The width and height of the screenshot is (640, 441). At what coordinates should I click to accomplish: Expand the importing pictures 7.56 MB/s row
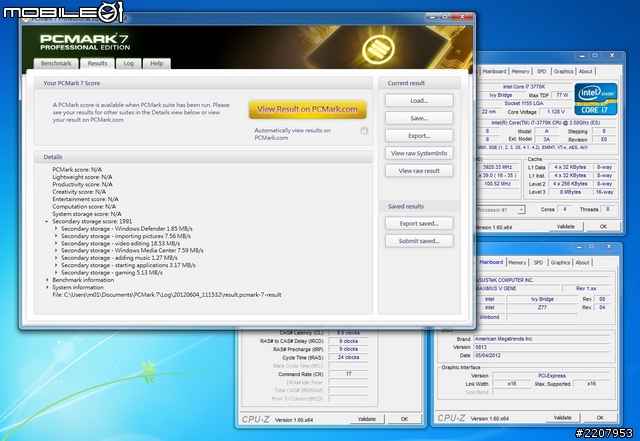pos(56,236)
